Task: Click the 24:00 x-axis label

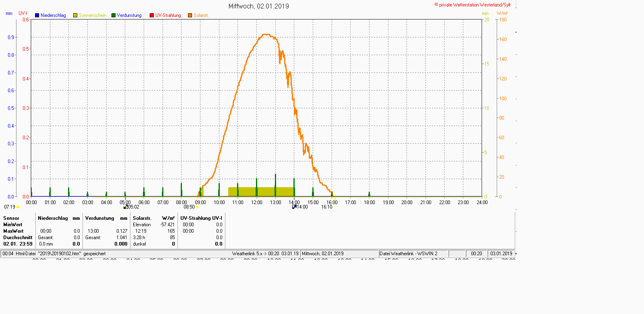Action: tap(482, 202)
